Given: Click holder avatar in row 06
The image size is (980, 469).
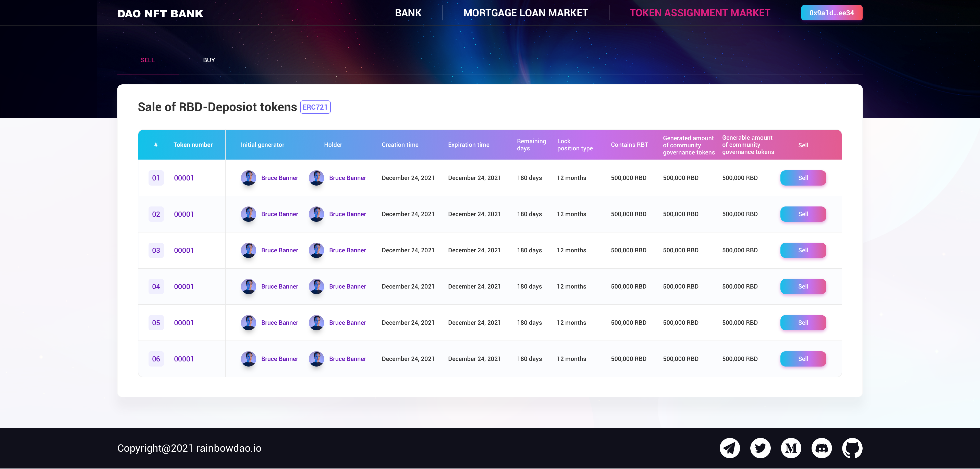Looking at the screenshot, I should [316, 359].
